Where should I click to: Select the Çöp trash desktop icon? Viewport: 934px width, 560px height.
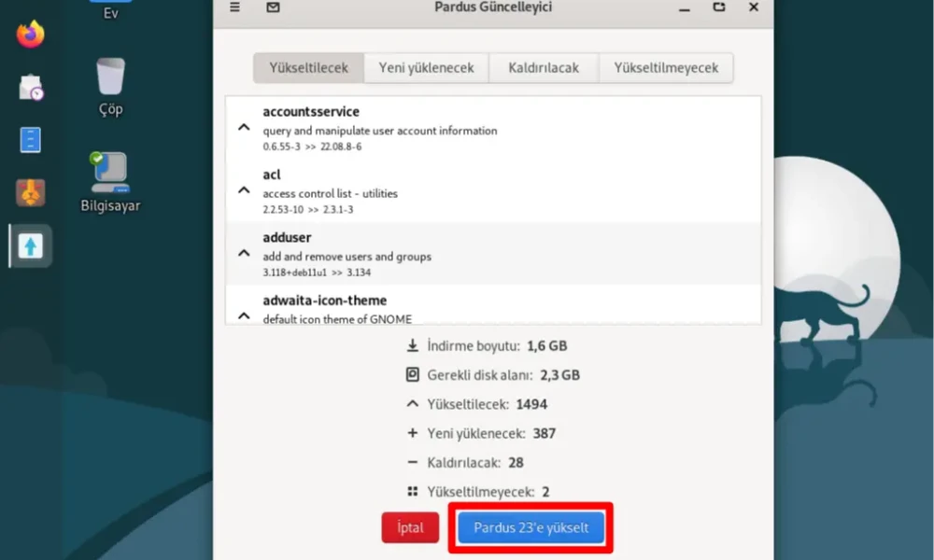click(111, 87)
